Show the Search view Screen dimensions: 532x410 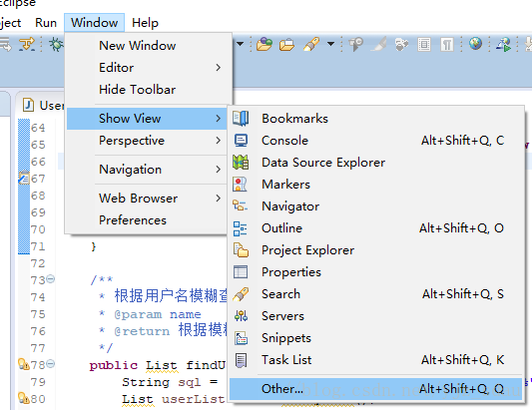pyautogui.click(x=375, y=294)
